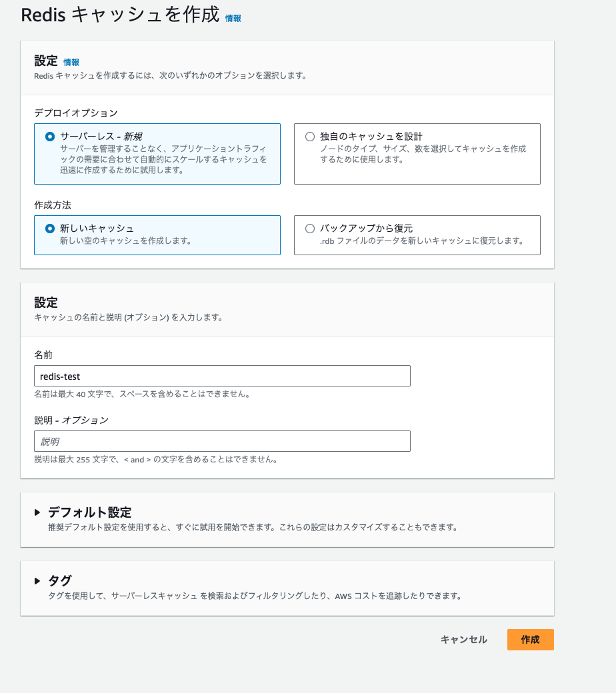Click the 新しい空のキャッシュ description text
The width and height of the screenshot is (616, 693).
point(125,241)
